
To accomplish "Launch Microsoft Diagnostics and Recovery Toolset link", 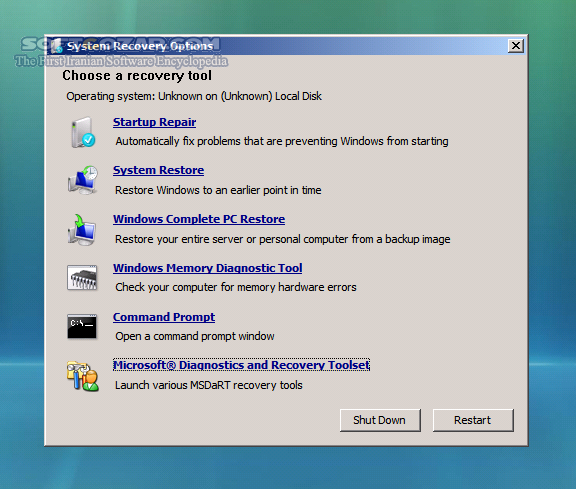I will tap(241, 365).
